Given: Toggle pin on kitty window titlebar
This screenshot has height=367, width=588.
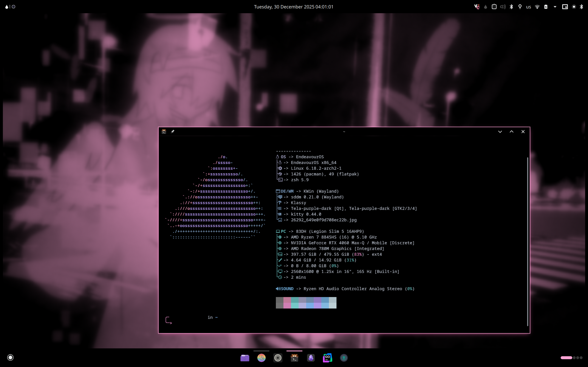Looking at the screenshot, I should pos(172,132).
